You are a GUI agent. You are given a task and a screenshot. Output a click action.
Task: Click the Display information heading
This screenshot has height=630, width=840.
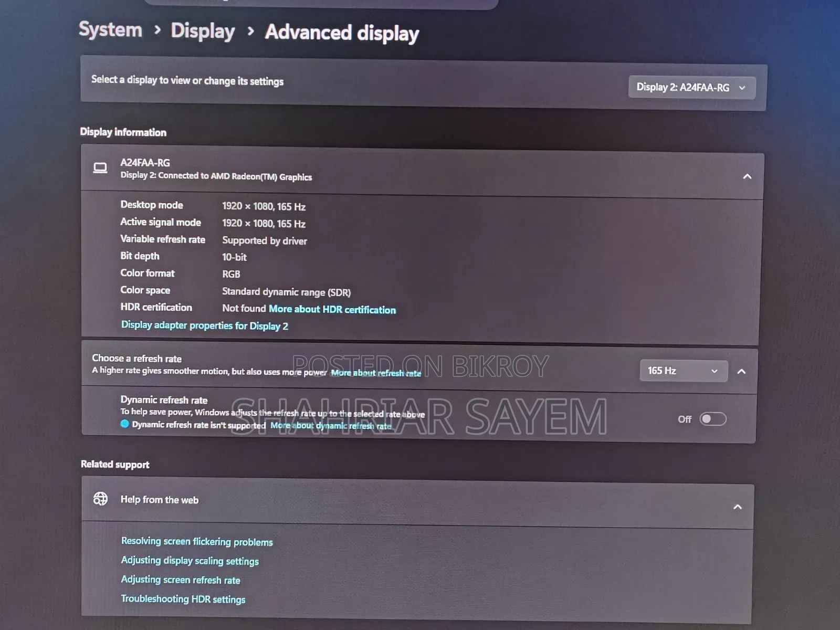pyautogui.click(x=123, y=132)
